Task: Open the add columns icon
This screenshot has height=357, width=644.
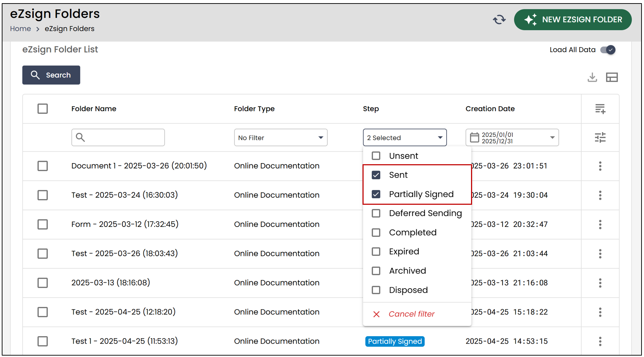Action: click(600, 109)
